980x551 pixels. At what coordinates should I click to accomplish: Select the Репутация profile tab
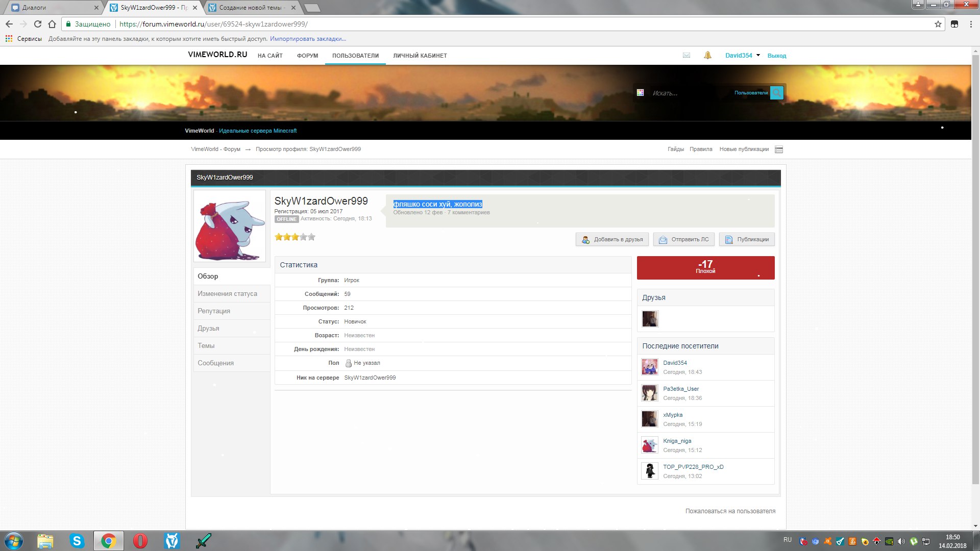232,311
